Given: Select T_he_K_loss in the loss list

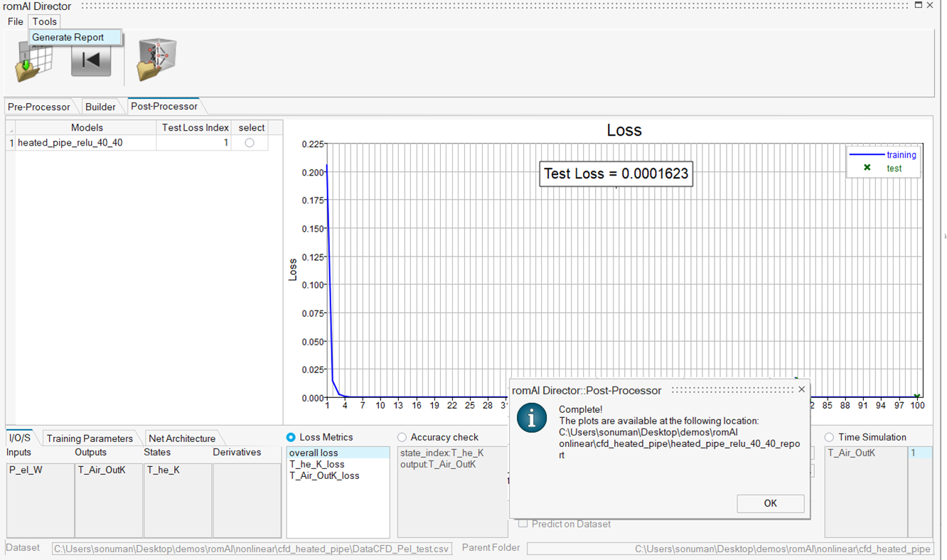Looking at the screenshot, I should [316, 464].
